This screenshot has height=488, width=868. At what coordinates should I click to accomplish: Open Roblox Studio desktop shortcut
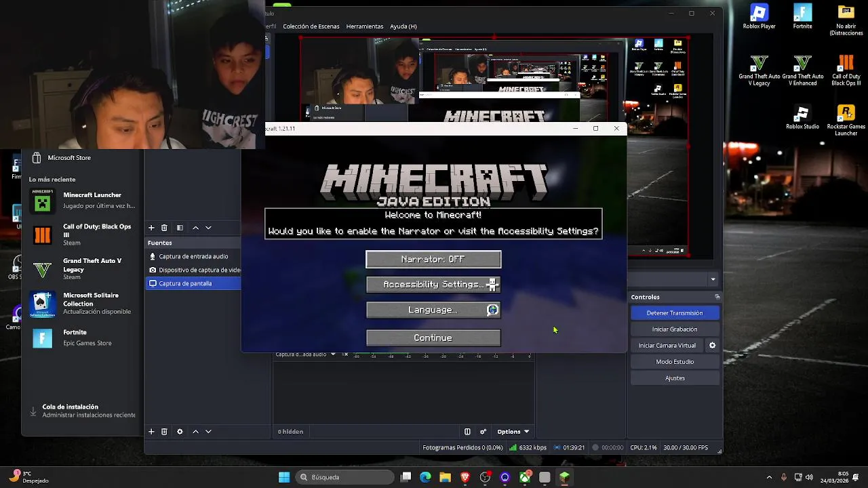coord(802,117)
